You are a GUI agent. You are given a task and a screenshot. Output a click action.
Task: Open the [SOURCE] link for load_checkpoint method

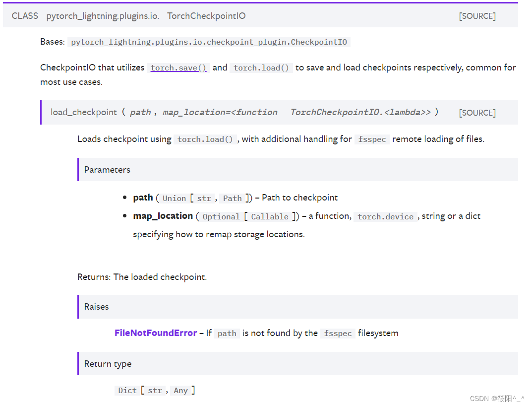click(476, 113)
